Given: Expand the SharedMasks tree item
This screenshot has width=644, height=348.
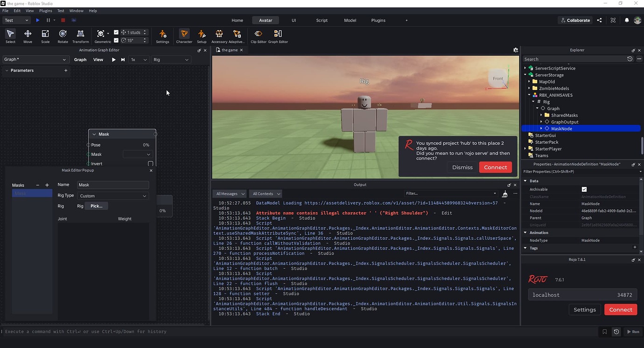Looking at the screenshot, I should [541, 115].
